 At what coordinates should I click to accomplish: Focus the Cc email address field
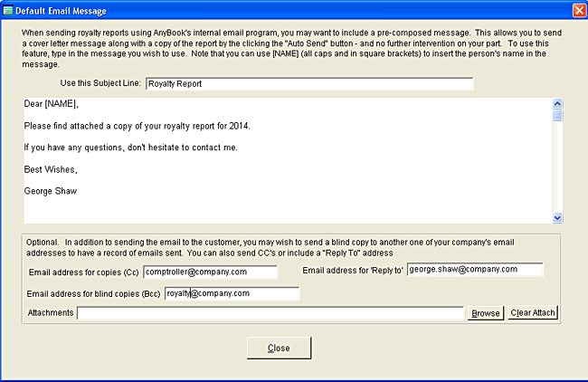pyautogui.click(x=209, y=271)
